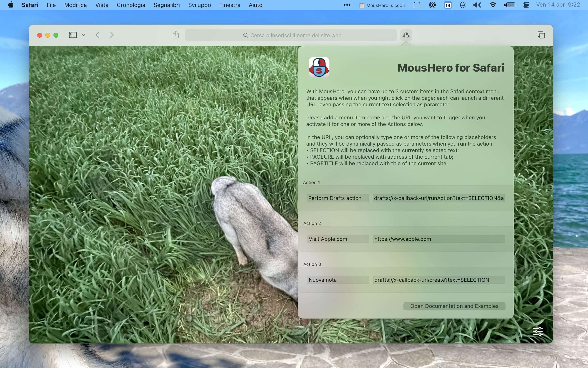Image resolution: width=588 pixels, height=368 pixels.
Task: Click the 'Action 2' label
Action: tap(312, 223)
